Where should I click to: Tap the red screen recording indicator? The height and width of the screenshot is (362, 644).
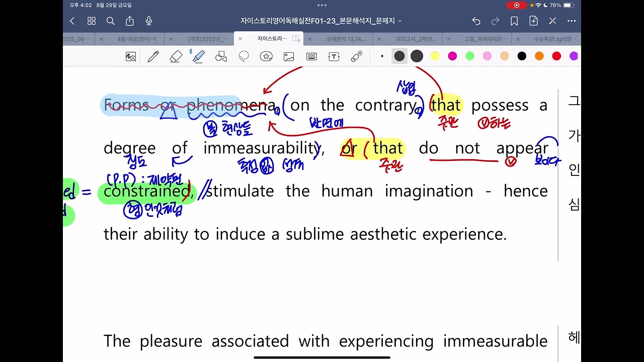517,5
